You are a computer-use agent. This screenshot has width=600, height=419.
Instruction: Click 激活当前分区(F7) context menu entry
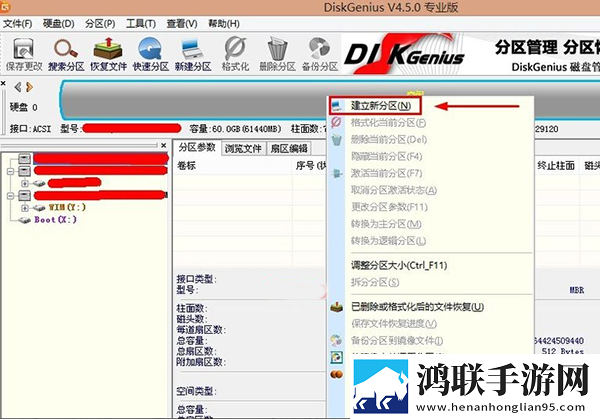click(386, 173)
